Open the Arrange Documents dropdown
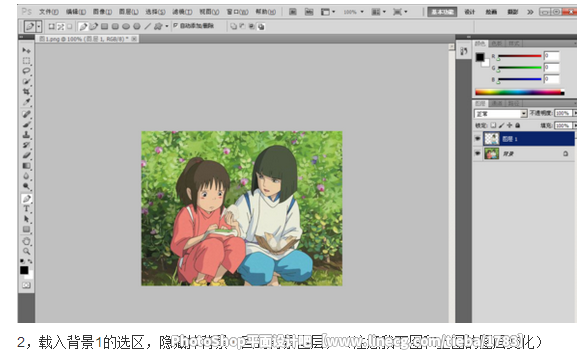Screen dimensions: 579x360 point(379,12)
